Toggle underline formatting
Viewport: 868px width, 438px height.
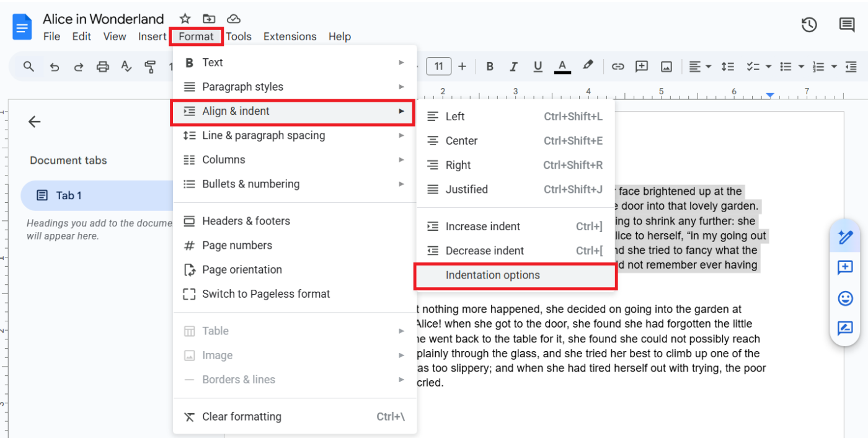[538, 66]
